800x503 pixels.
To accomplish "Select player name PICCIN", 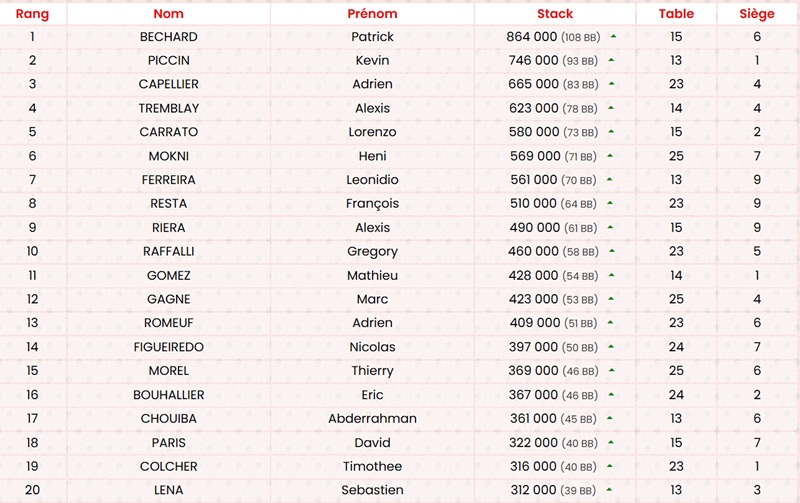I will coord(169,61).
